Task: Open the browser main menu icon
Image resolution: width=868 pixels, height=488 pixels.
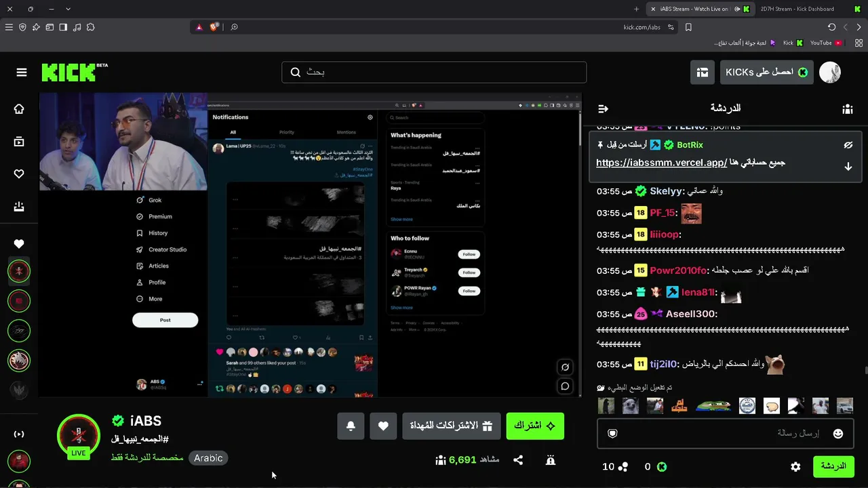Action: 9,27
